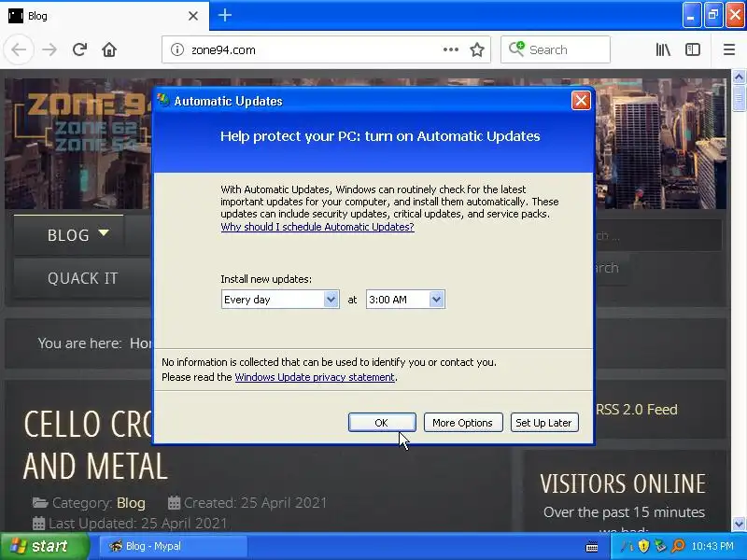Go back using the browser back arrow
This screenshot has height=560, width=747.
click(19, 49)
